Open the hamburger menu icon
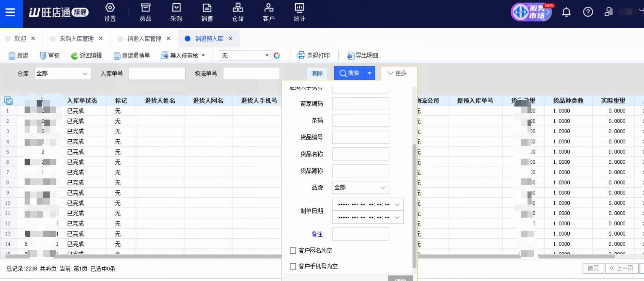This screenshot has height=281, width=644. (x=10, y=12)
